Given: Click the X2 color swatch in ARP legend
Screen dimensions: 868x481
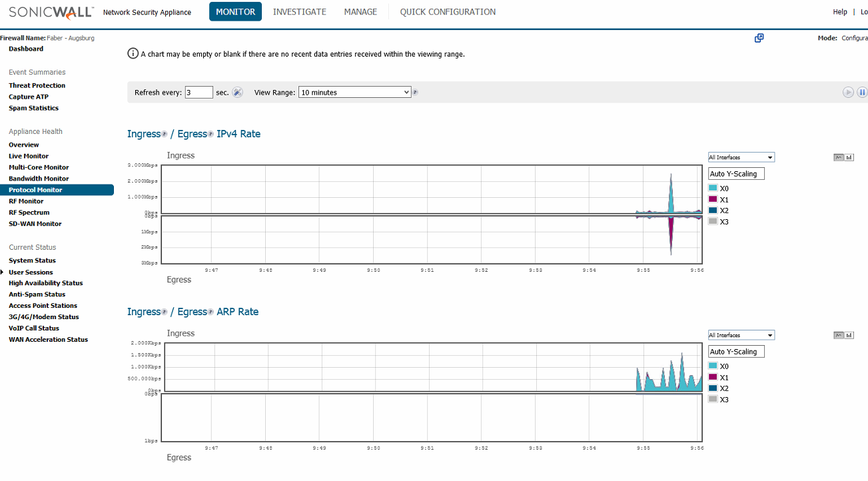Looking at the screenshot, I should 713,388.
